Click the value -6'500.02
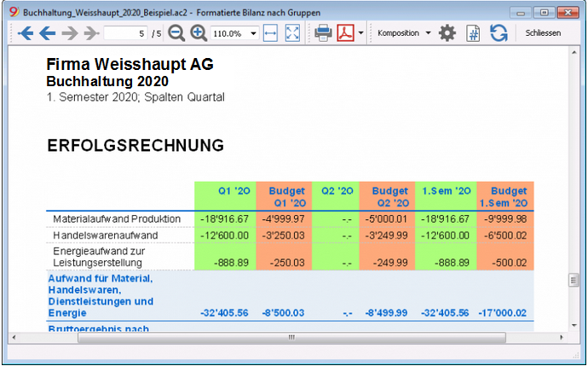The height and width of the screenshot is (366, 588). click(x=505, y=235)
